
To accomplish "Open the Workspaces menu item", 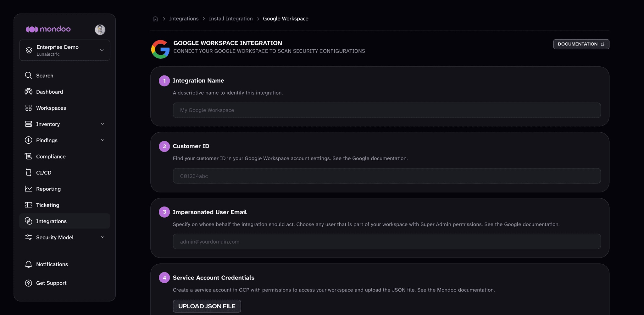I will pos(65,108).
